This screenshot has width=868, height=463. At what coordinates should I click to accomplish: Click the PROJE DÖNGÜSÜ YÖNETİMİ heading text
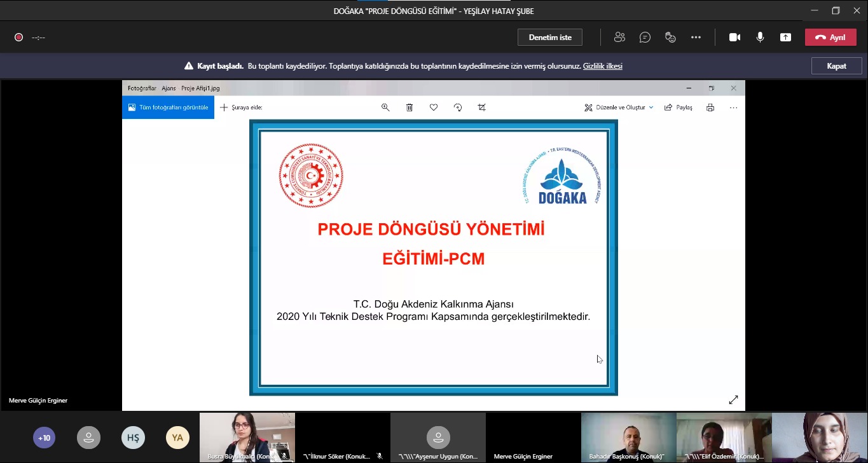pyautogui.click(x=431, y=230)
